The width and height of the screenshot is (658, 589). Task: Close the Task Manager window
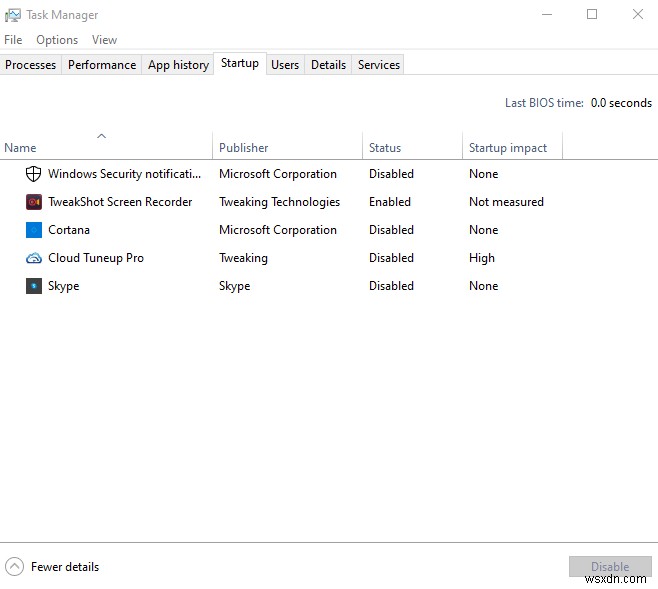point(638,15)
